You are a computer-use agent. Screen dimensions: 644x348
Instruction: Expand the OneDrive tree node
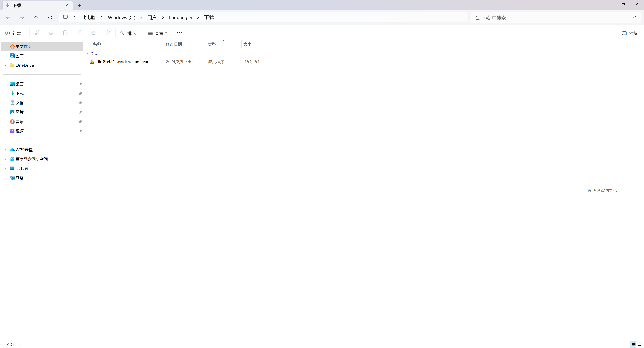point(5,65)
